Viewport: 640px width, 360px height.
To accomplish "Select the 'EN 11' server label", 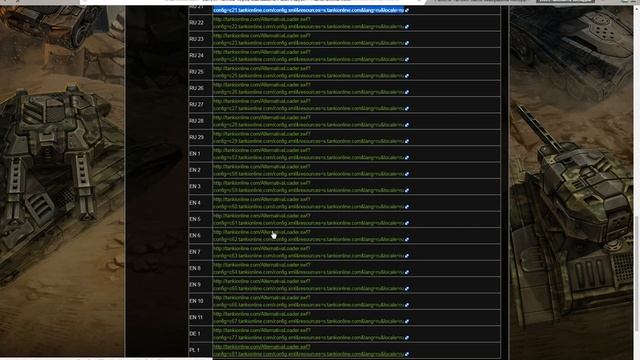I will click(x=196, y=317).
